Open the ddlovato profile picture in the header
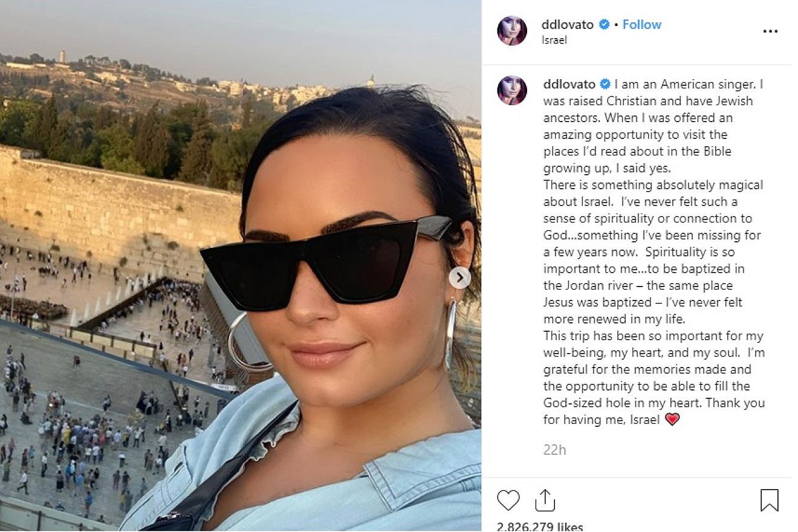 512,31
